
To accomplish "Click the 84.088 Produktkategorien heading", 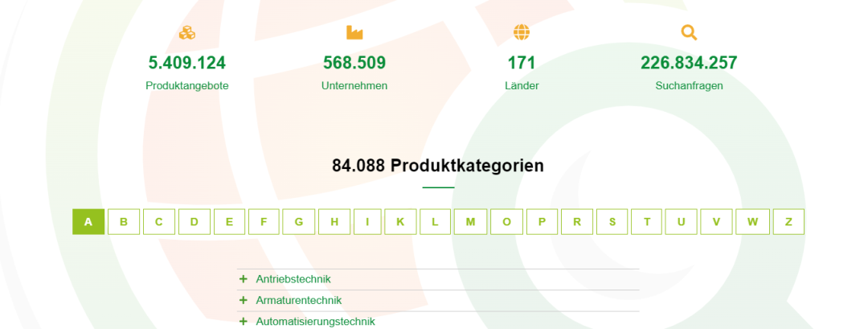I will point(438,166).
